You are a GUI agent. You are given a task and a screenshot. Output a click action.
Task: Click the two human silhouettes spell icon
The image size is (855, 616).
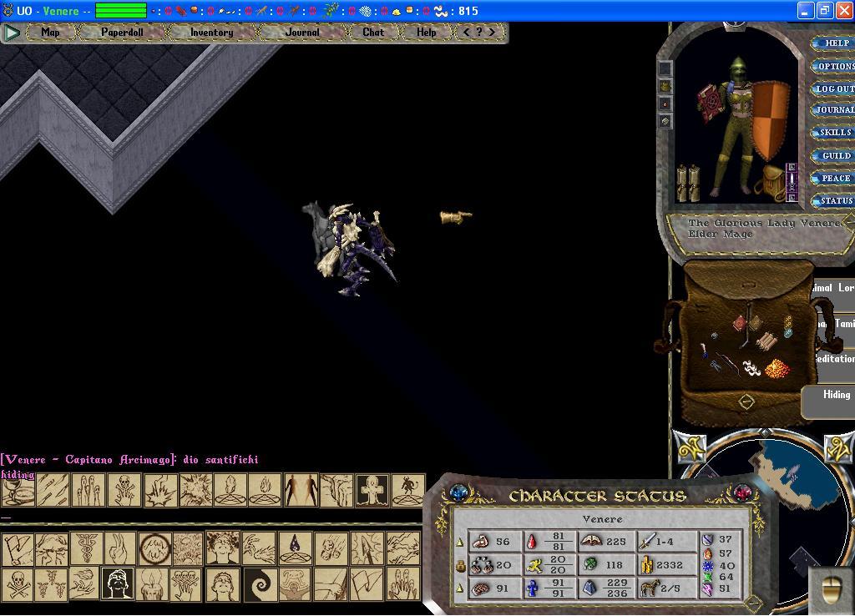301,489
